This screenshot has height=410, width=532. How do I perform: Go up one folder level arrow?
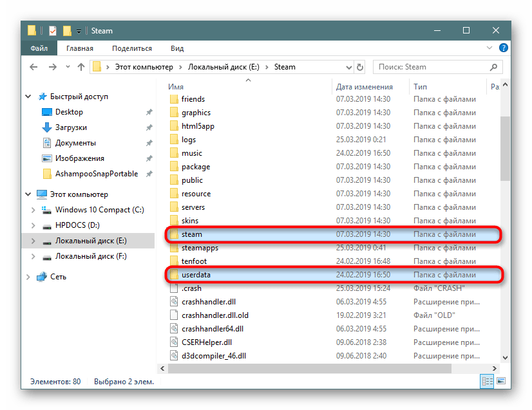tap(81, 67)
